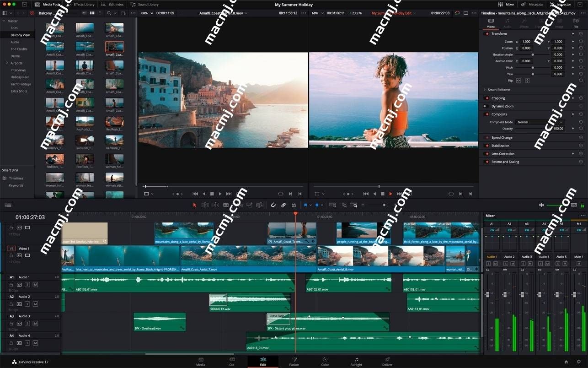Click the Flip horizontal icon

point(519,81)
